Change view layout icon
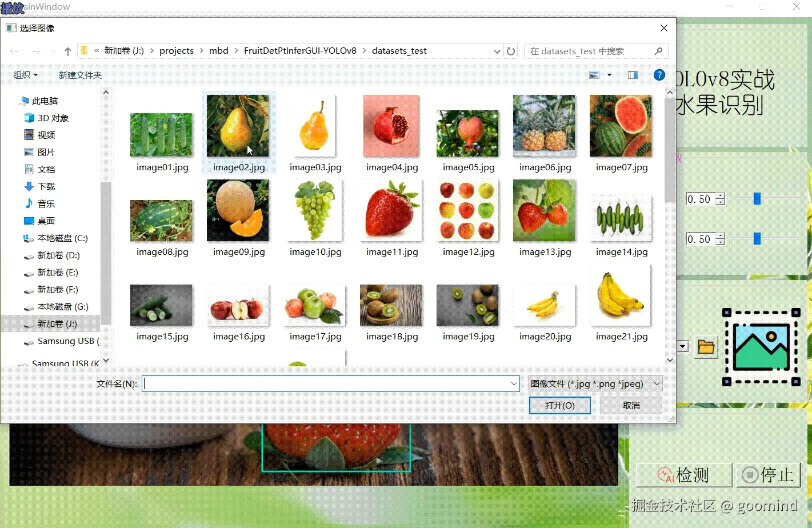This screenshot has height=528, width=812. pyautogui.click(x=594, y=75)
